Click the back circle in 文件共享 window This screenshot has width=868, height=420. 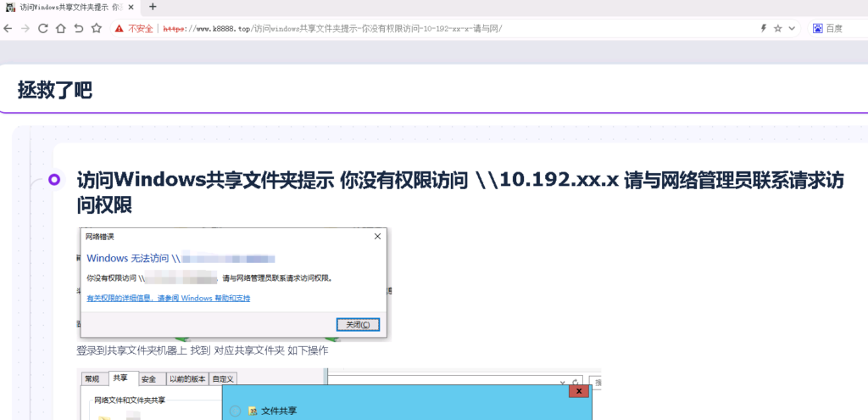[236, 412]
